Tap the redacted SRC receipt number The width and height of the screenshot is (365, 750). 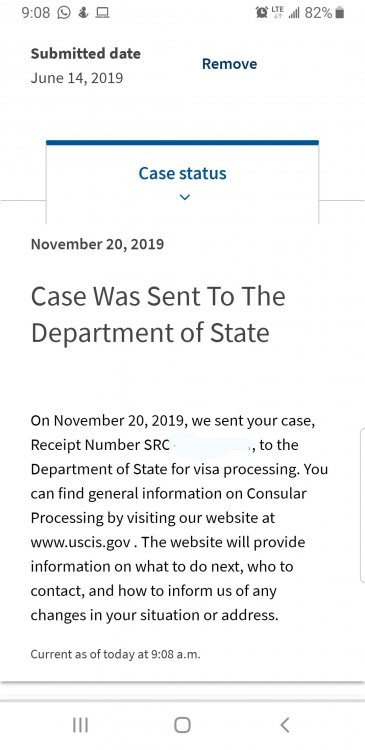tap(213, 445)
